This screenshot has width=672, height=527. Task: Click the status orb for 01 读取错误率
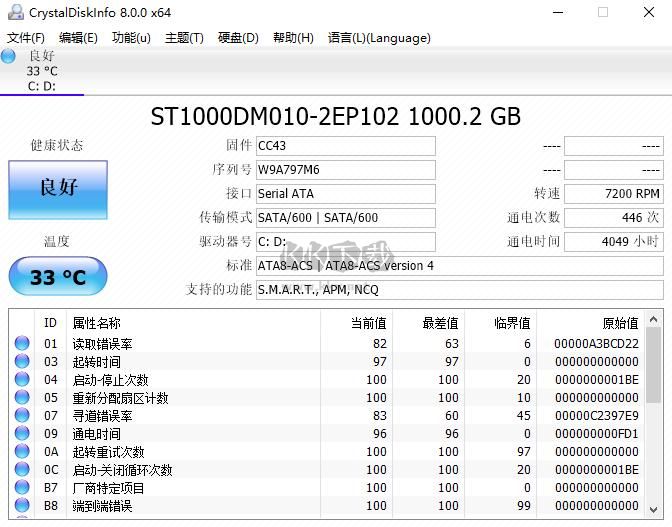[x=22, y=343]
